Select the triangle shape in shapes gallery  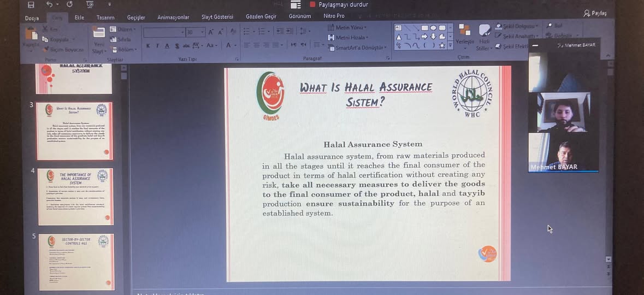click(x=398, y=37)
